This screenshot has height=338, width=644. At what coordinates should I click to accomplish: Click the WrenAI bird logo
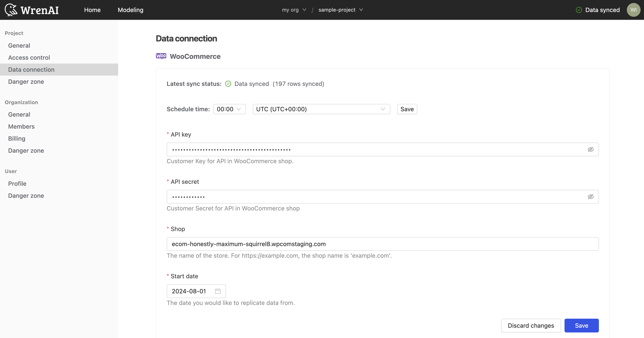click(11, 10)
